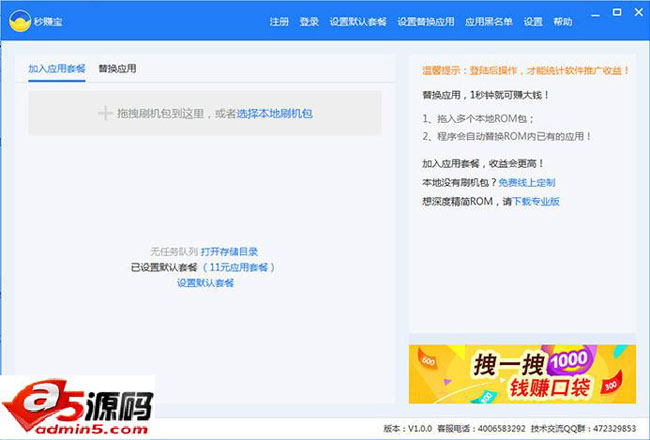This screenshot has height=440, width=650.
Task: Open 设置替换应用 in the top bar
Action: click(x=426, y=22)
